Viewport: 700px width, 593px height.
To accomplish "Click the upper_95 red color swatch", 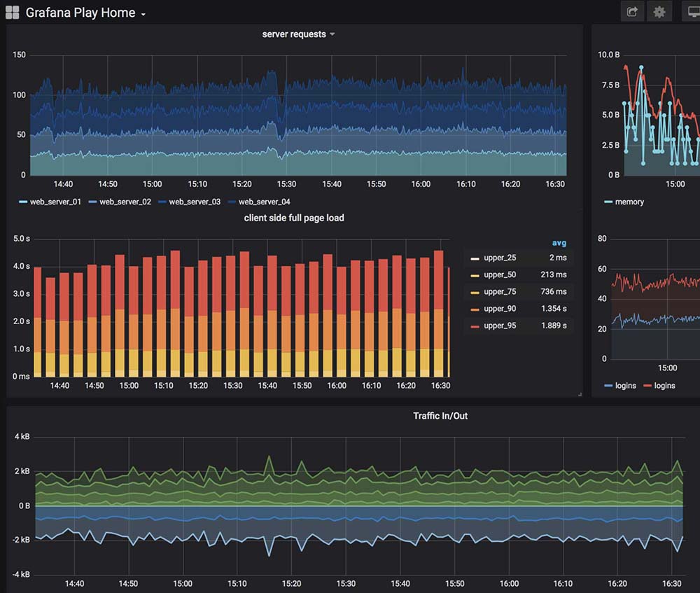I will coord(475,326).
